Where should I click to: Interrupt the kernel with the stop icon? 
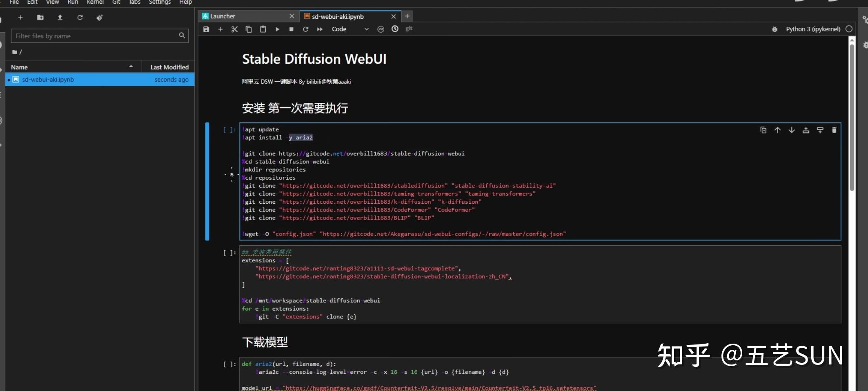pos(291,29)
